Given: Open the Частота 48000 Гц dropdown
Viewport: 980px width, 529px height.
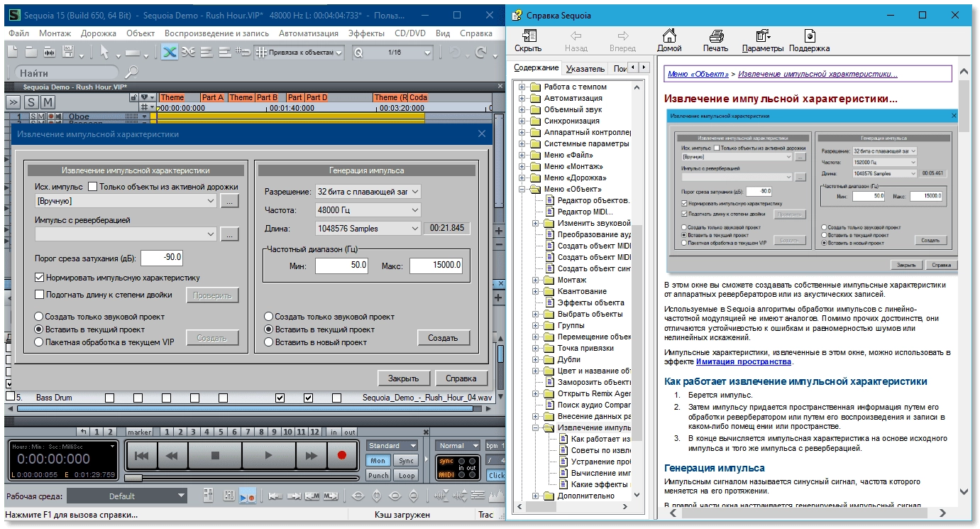Looking at the screenshot, I should click(x=368, y=210).
